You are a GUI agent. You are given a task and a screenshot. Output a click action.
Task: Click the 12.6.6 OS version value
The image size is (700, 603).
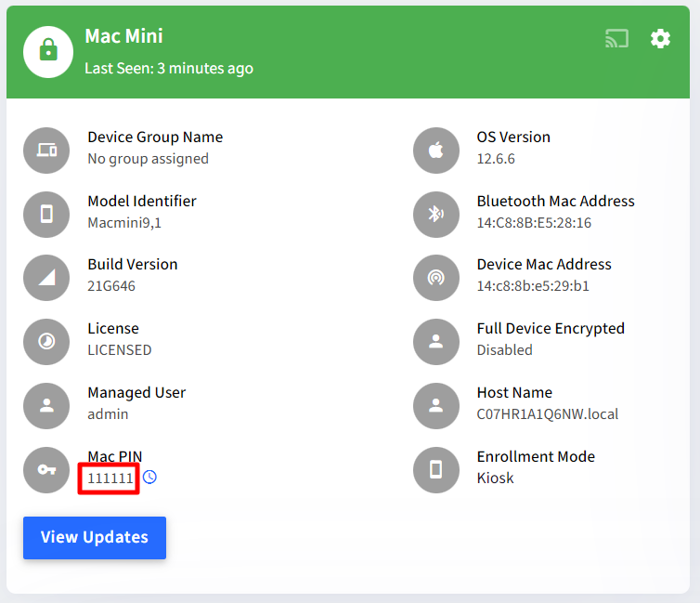click(496, 159)
